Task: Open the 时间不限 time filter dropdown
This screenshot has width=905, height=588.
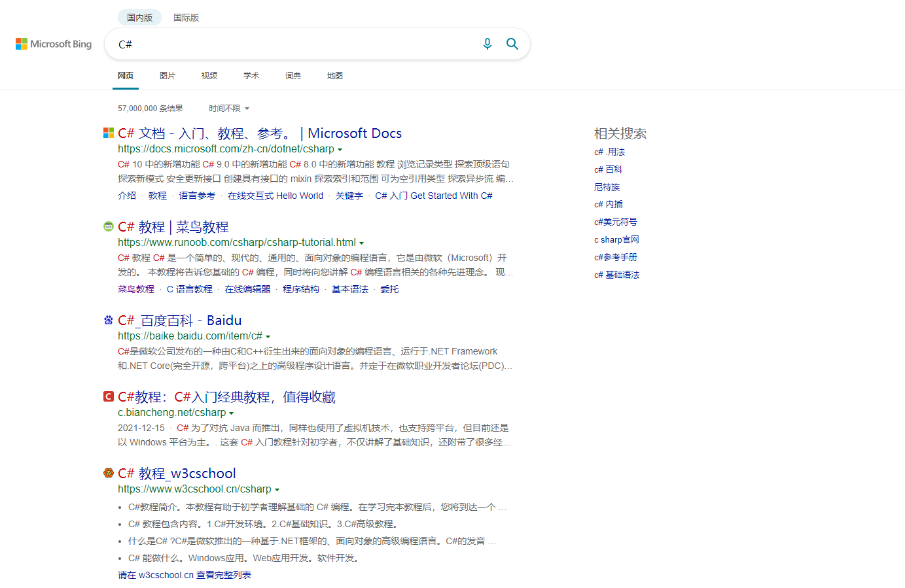Action: pyautogui.click(x=229, y=109)
